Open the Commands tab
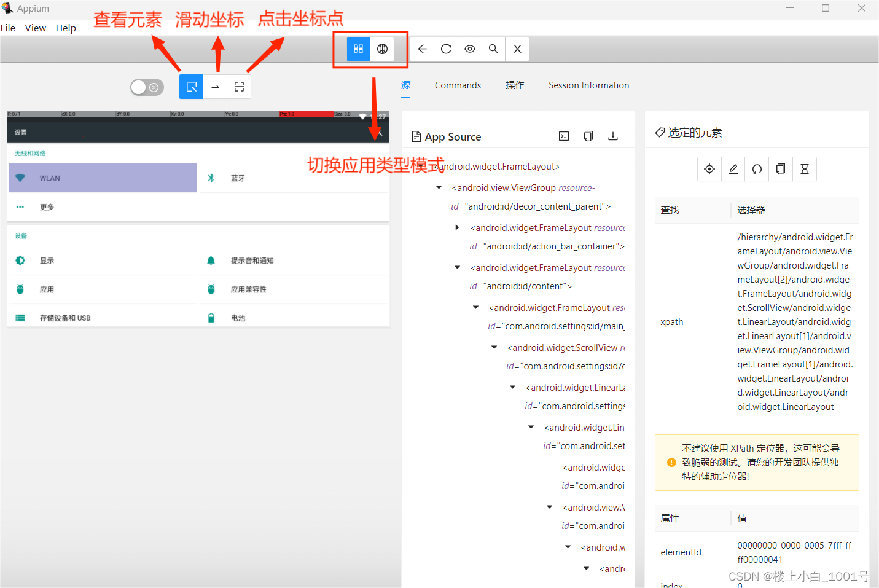 (x=458, y=85)
